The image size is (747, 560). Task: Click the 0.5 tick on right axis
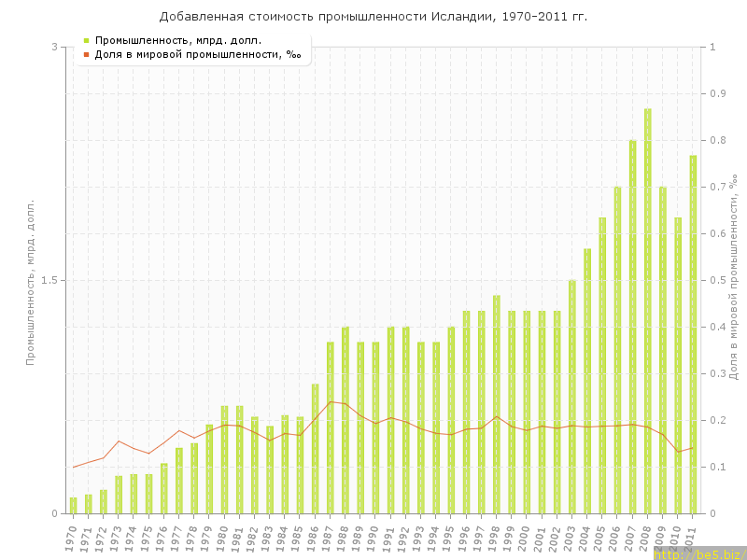tap(718, 280)
